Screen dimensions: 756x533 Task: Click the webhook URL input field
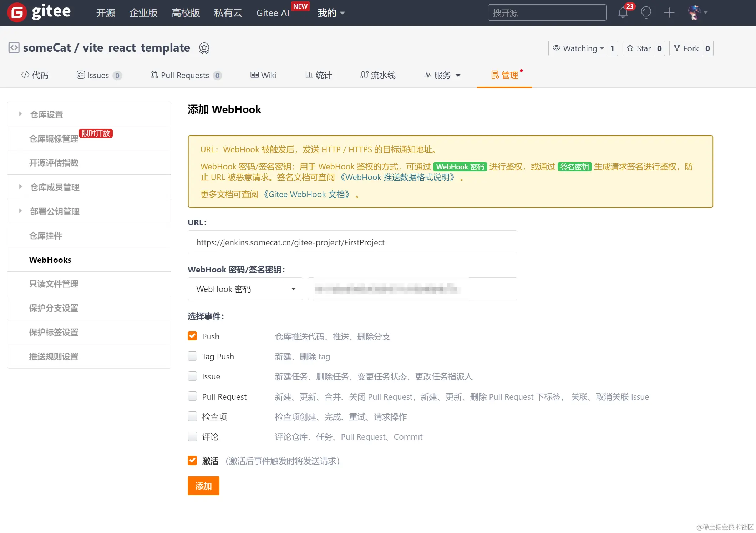pyautogui.click(x=352, y=242)
